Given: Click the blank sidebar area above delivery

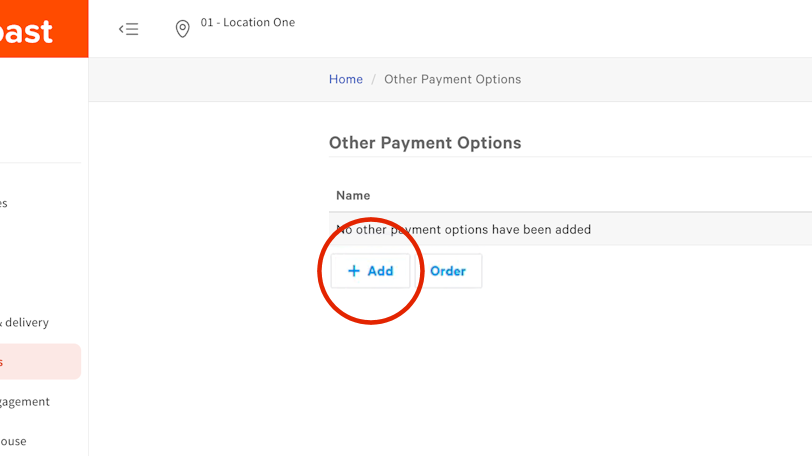Looking at the screenshot, I should click(40, 265).
